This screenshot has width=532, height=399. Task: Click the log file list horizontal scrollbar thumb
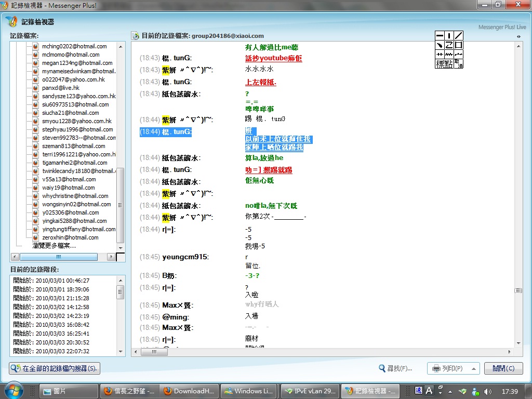coord(59,257)
